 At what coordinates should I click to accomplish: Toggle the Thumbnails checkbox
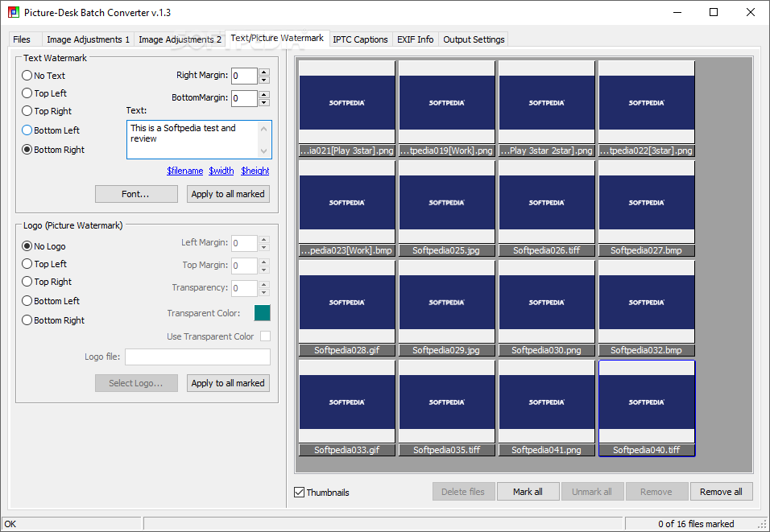[x=321, y=493]
